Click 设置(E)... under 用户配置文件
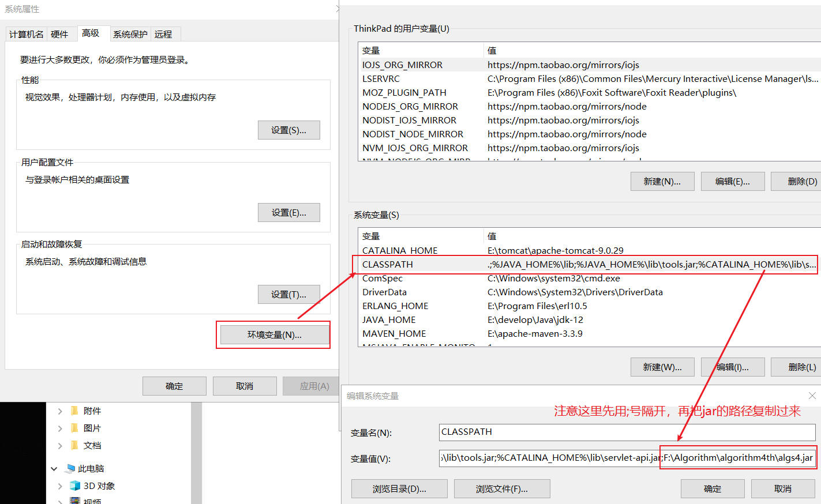The image size is (821, 504). (288, 212)
